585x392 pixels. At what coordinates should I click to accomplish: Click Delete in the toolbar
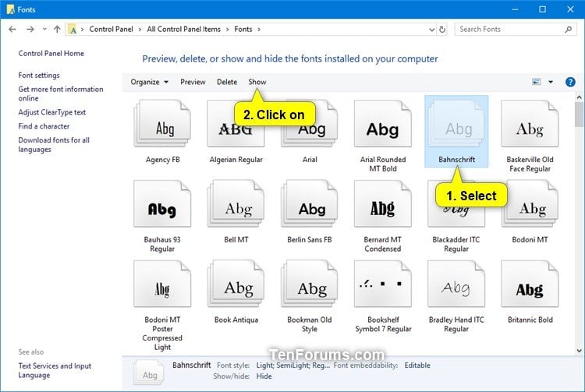pos(227,82)
